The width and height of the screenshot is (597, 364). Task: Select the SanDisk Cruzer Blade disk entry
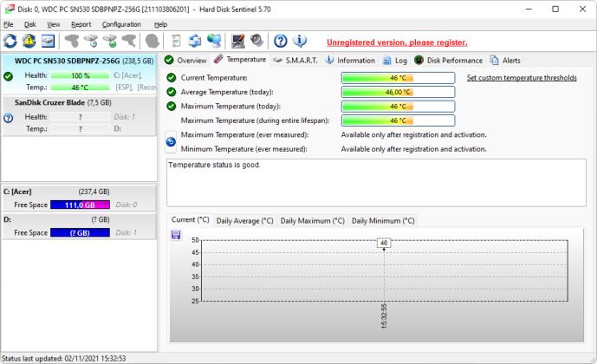(x=79, y=116)
